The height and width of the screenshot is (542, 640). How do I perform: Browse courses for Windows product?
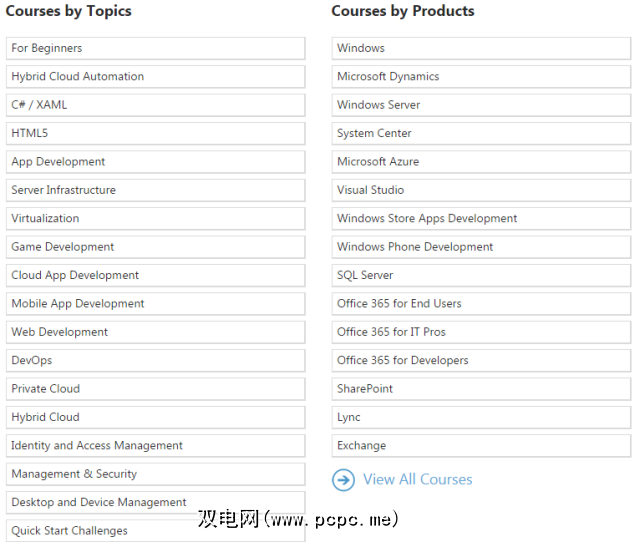tap(481, 48)
